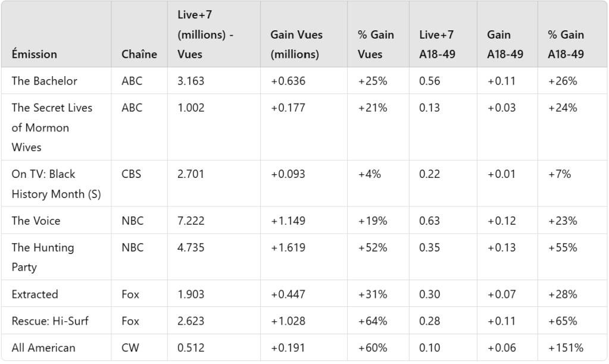
Task: Select the Gain Vues (millions) header
Action: point(296,44)
